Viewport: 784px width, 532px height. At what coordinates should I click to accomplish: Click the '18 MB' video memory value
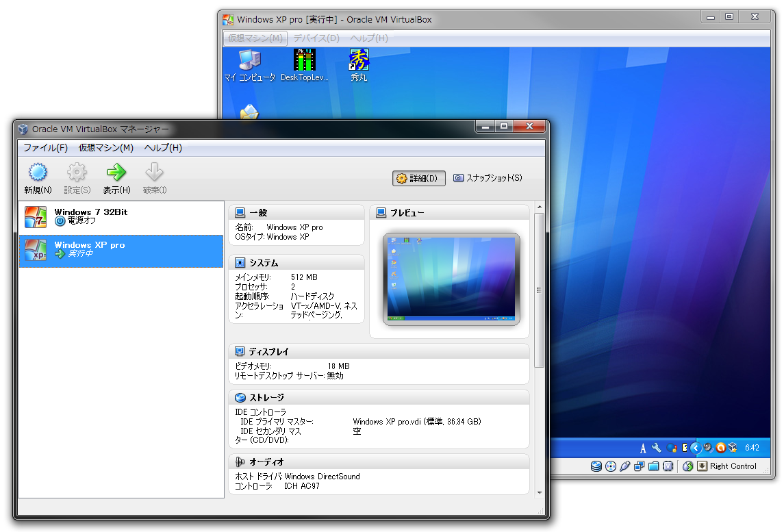point(338,366)
